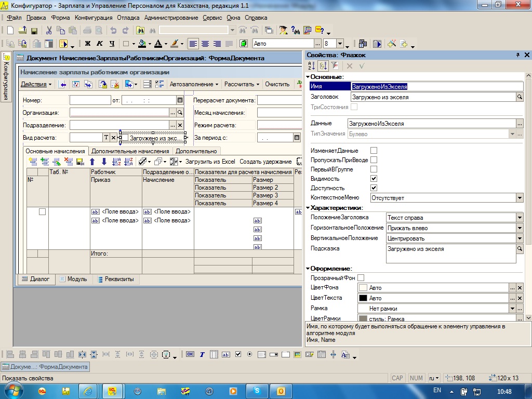
Task: Toggle underline Ч formatting
Action: coord(112,44)
